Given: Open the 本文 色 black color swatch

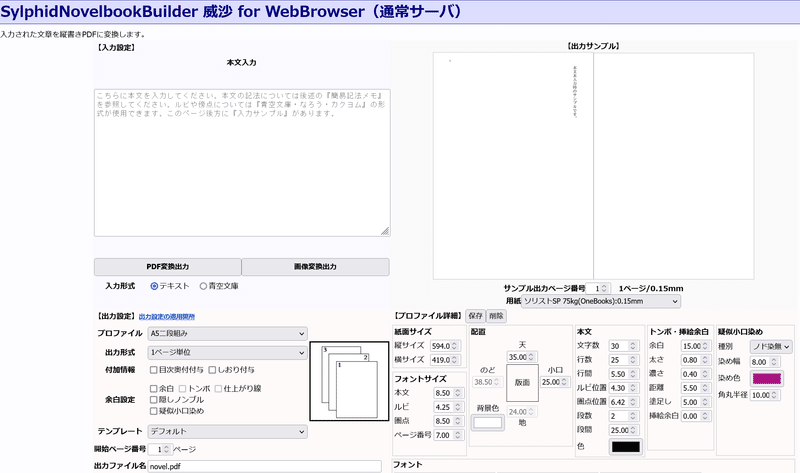Looking at the screenshot, I should point(626,447).
